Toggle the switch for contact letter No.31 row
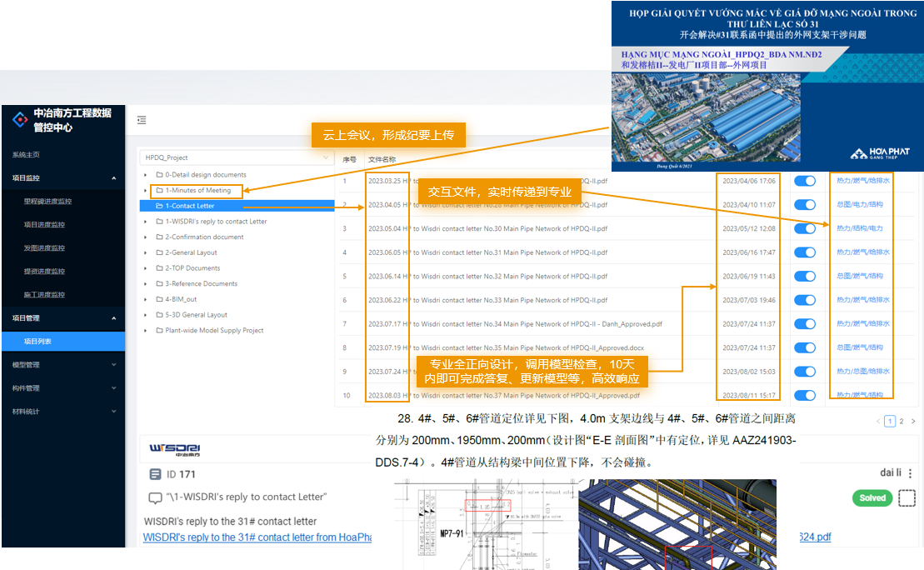 pos(804,252)
